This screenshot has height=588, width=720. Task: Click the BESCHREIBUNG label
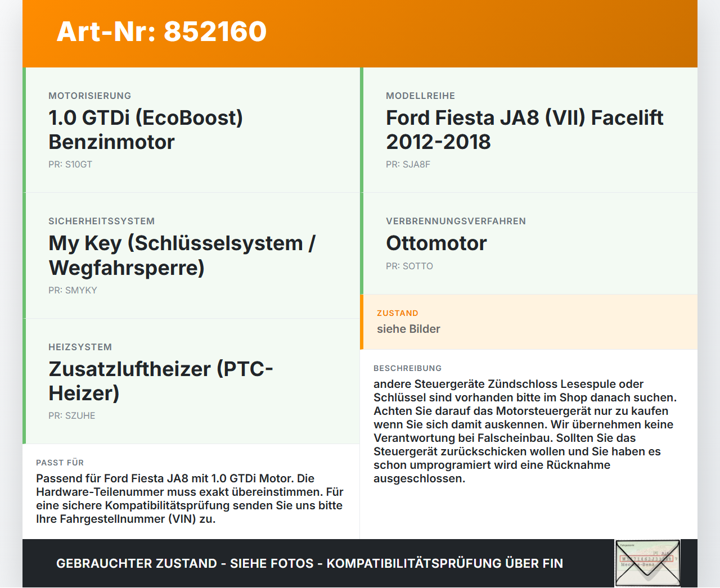[408, 369]
